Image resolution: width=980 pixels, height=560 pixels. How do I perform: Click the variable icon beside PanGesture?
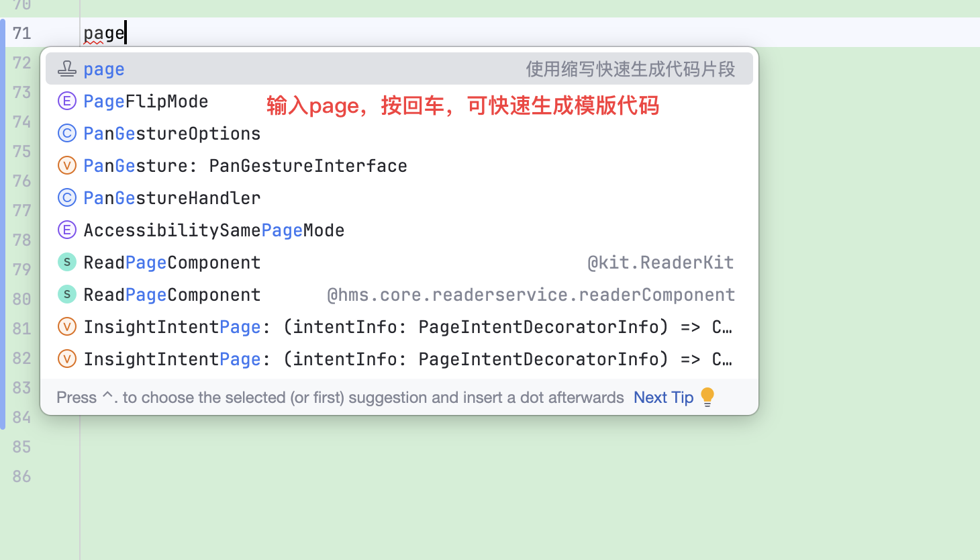(66, 165)
